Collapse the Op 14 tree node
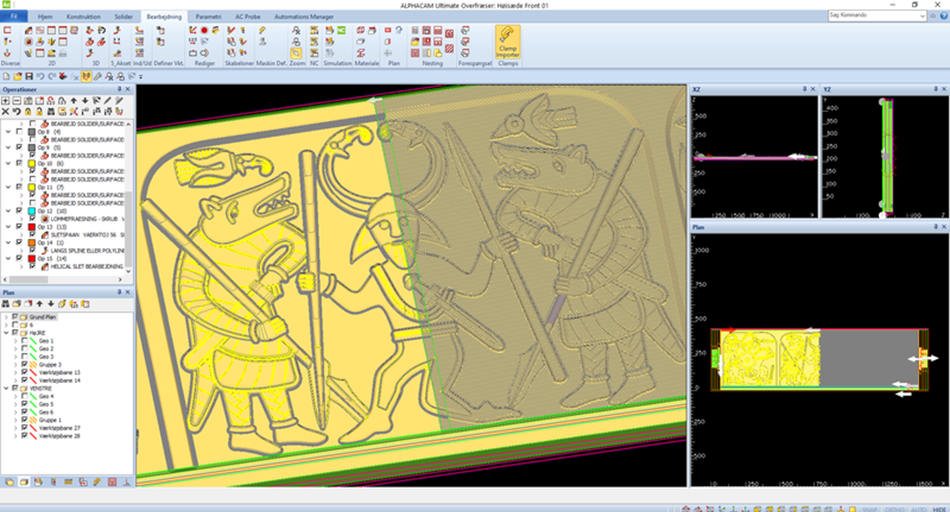950x512 pixels. coord(8,242)
